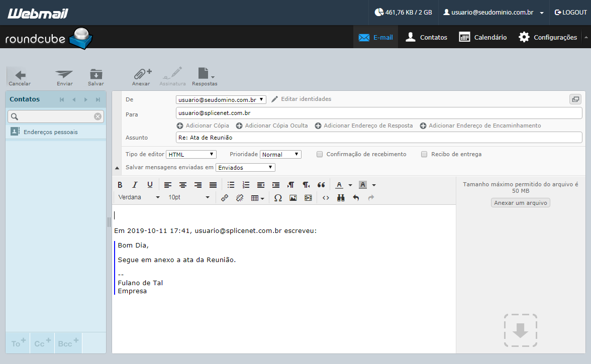Insert image in message body
Screen dimensions: 591x364
(x=293, y=198)
